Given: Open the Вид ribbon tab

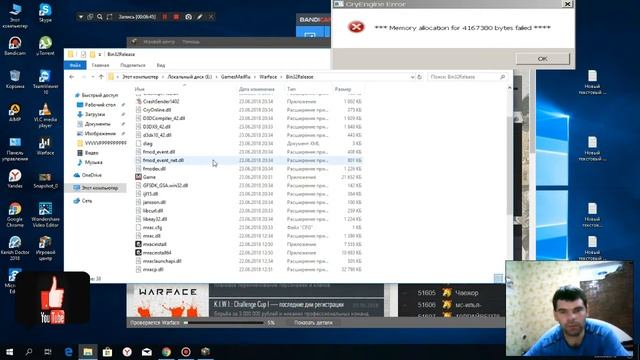Looking at the screenshot, I should click(x=161, y=65).
